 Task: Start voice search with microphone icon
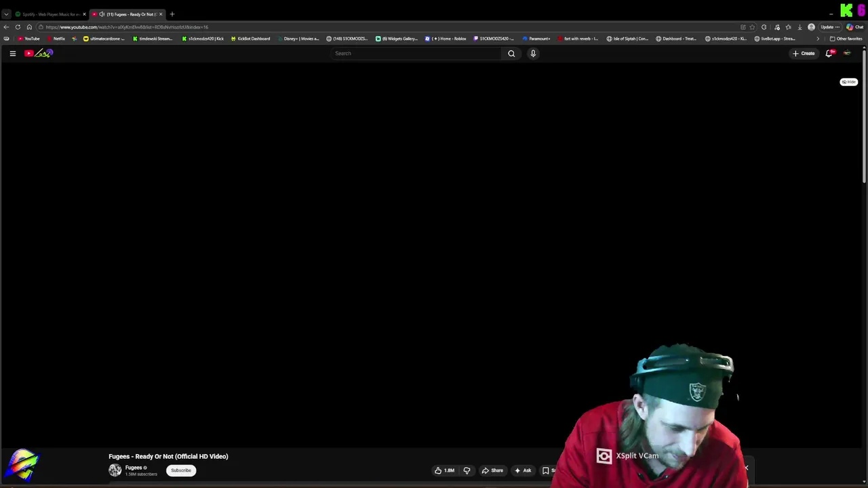(533, 54)
